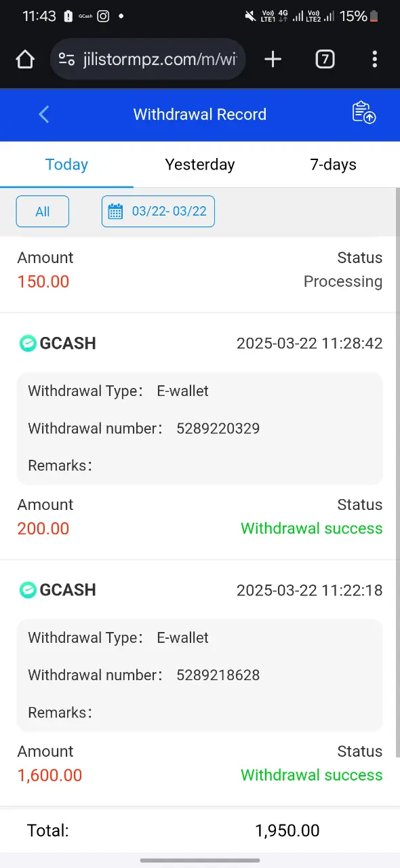The height and width of the screenshot is (868, 400).
Task: Tap GCASH logo on 11:22:18 record
Action: (x=28, y=590)
